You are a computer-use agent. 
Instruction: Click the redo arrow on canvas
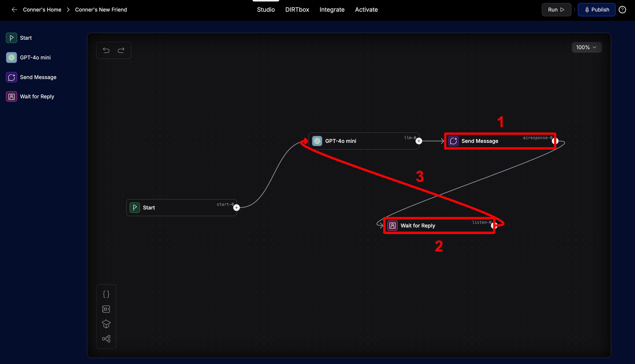(x=121, y=50)
